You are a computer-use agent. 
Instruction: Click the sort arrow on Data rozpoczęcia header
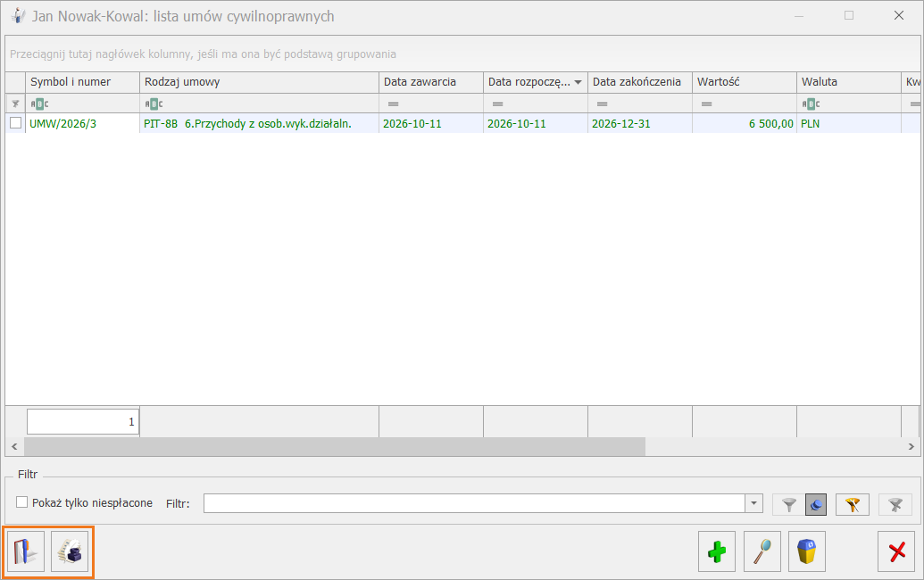pyautogui.click(x=579, y=82)
